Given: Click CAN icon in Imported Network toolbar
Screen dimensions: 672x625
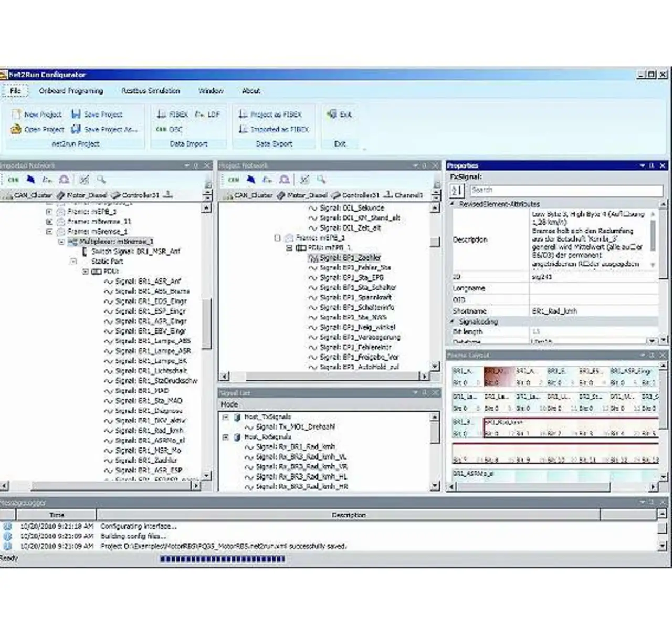Looking at the screenshot, I should click(13, 180).
